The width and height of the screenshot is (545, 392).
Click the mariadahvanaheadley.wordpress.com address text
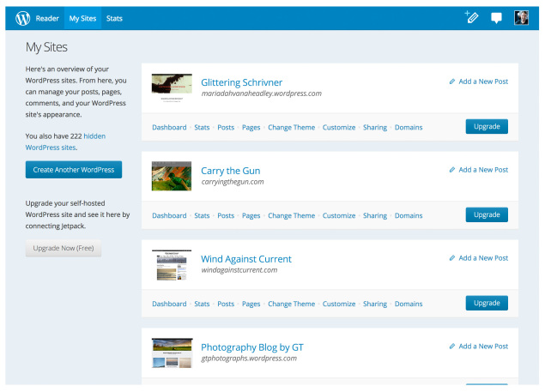[x=262, y=93]
